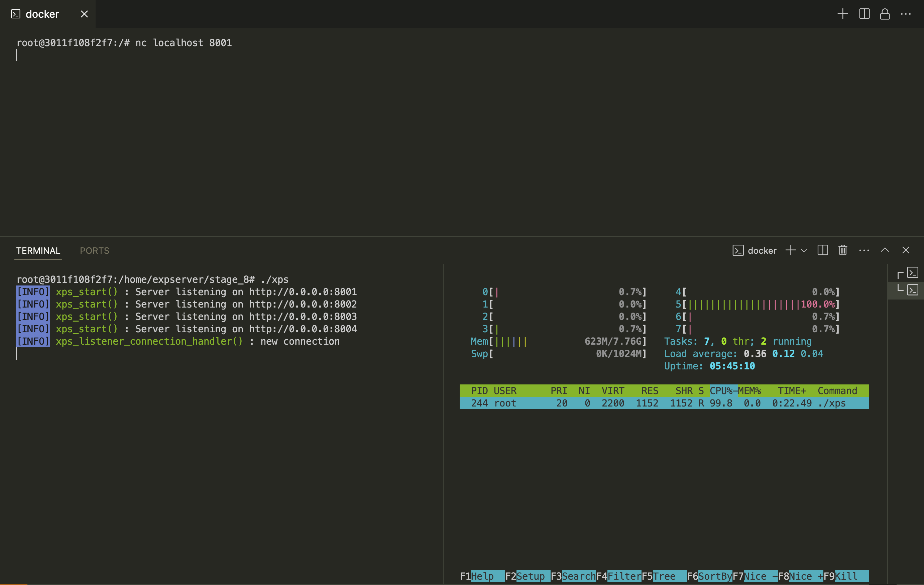Image resolution: width=924 pixels, height=585 pixels.
Task: Split the editor terminal layout
Action: click(x=864, y=14)
